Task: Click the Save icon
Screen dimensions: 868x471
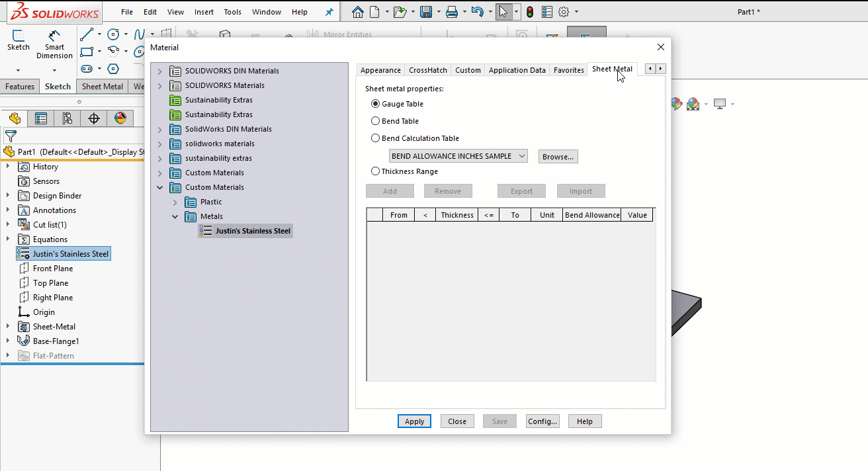Action: (x=426, y=12)
